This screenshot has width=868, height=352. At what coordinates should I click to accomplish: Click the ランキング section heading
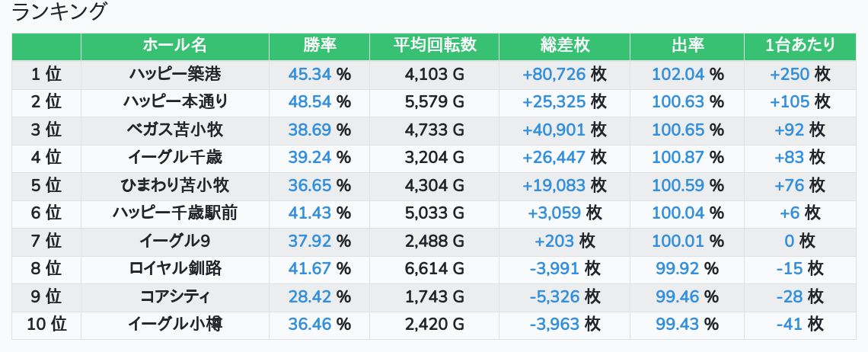[x=59, y=12]
